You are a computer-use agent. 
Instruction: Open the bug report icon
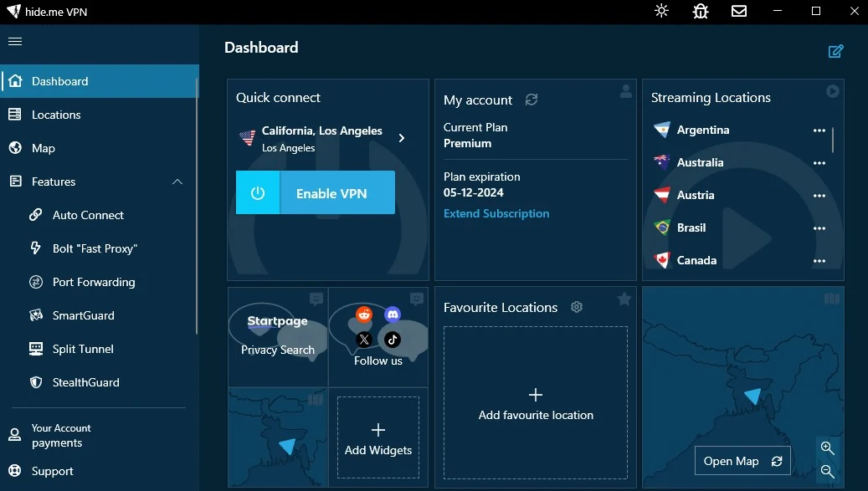pos(701,11)
